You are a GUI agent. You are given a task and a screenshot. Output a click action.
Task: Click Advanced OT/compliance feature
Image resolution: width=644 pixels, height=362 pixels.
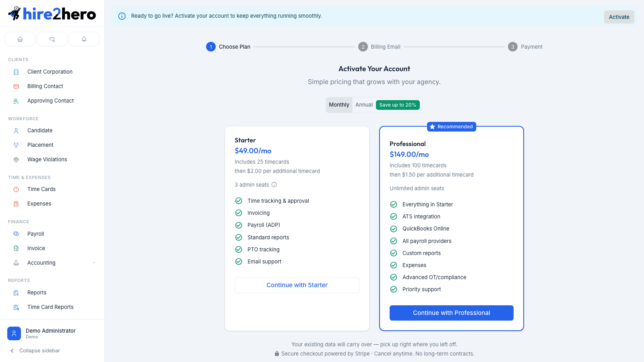point(434,278)
